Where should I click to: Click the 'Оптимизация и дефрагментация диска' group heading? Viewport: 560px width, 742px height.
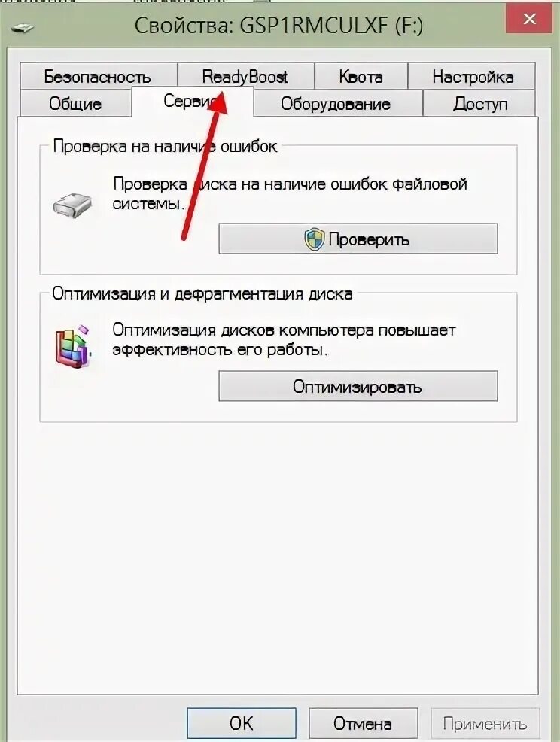202,293
